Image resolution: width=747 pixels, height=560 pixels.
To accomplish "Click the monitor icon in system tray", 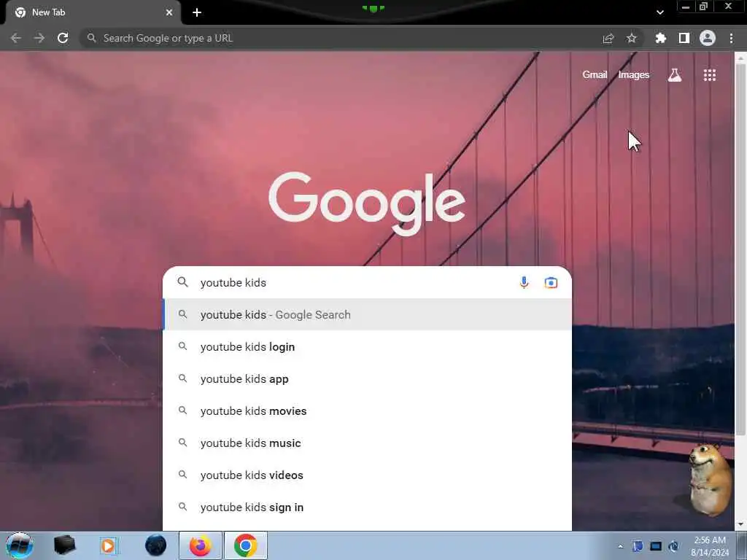I will [656, 546].
